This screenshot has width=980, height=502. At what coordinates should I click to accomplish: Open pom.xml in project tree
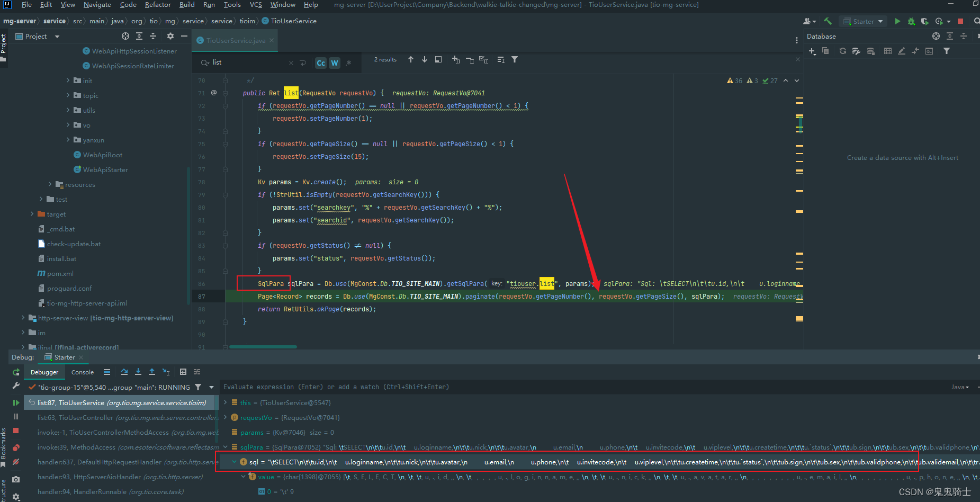[56, 273]
